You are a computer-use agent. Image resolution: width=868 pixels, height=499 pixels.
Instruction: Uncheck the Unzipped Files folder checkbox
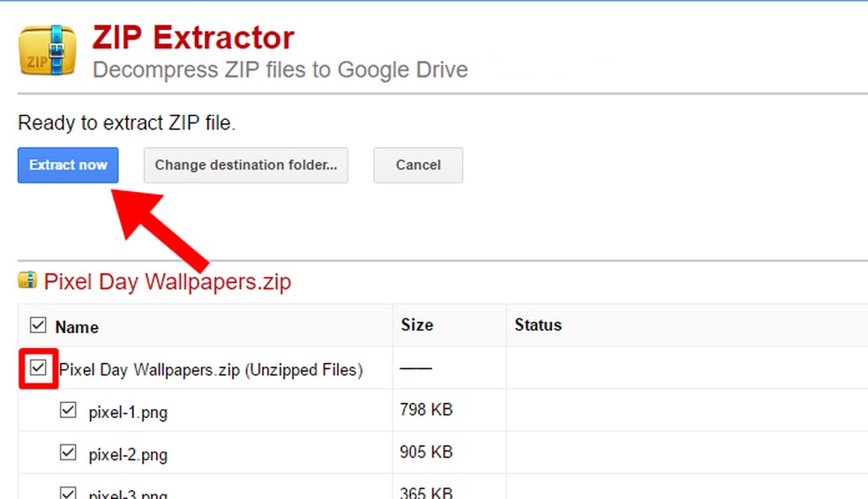[38, 369]
